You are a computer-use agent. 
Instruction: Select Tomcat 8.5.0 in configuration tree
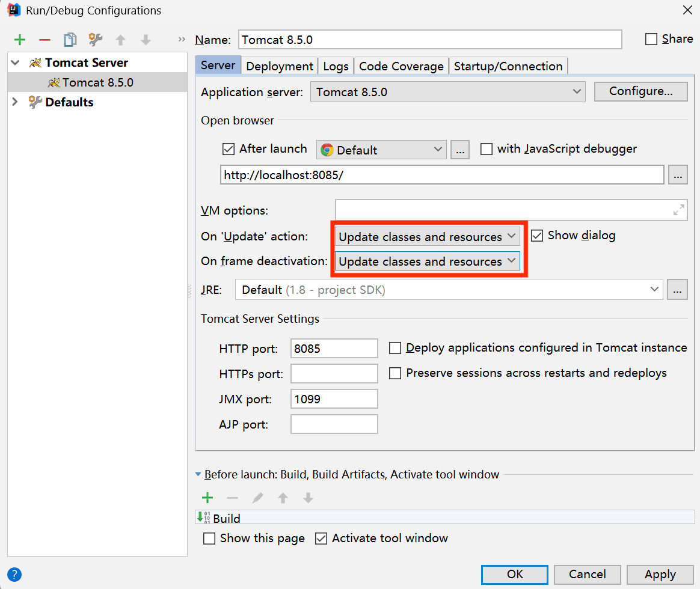tap(97, 82)
